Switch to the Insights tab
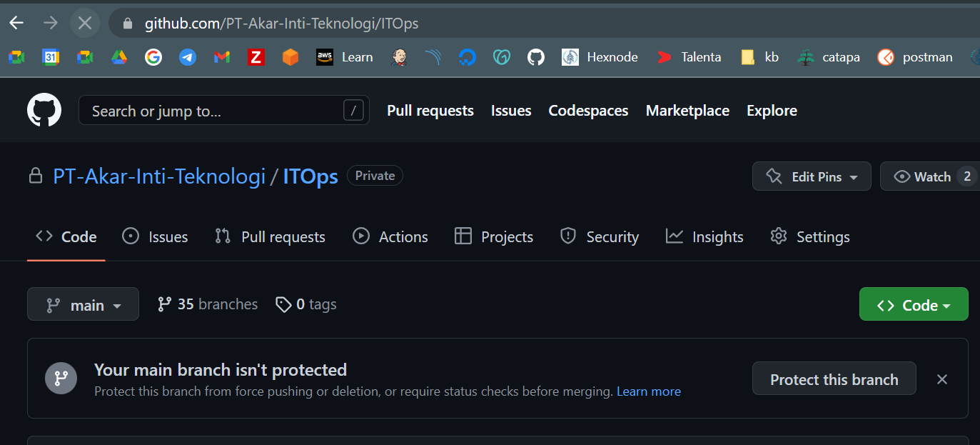The image size is (980, 445). 704,236
